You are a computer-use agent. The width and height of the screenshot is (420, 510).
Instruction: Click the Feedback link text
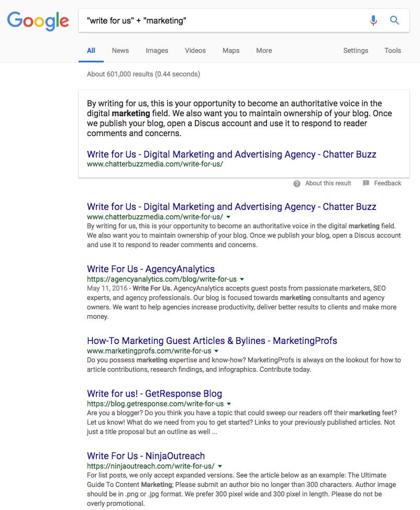pos(388,183)
